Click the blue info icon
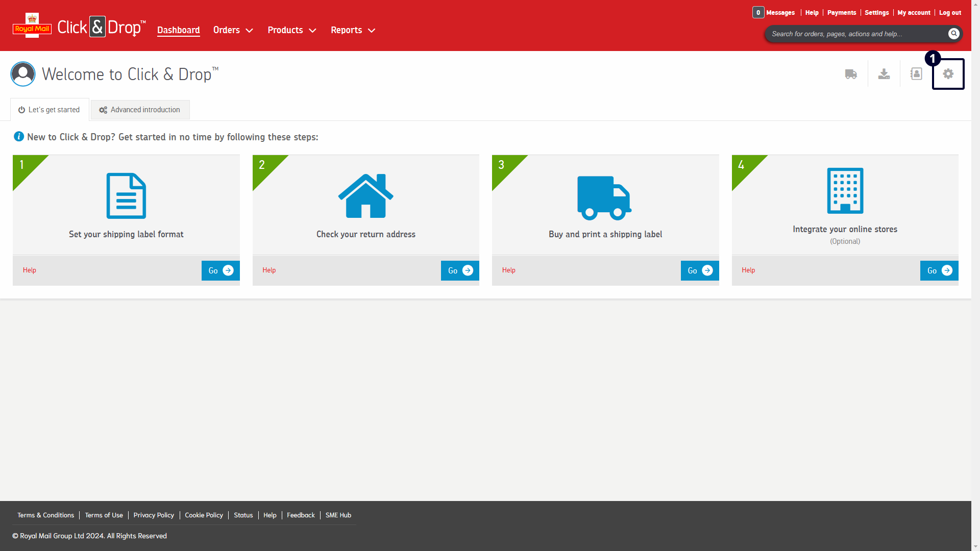980x551 pixels. click(x=19, y=136)
